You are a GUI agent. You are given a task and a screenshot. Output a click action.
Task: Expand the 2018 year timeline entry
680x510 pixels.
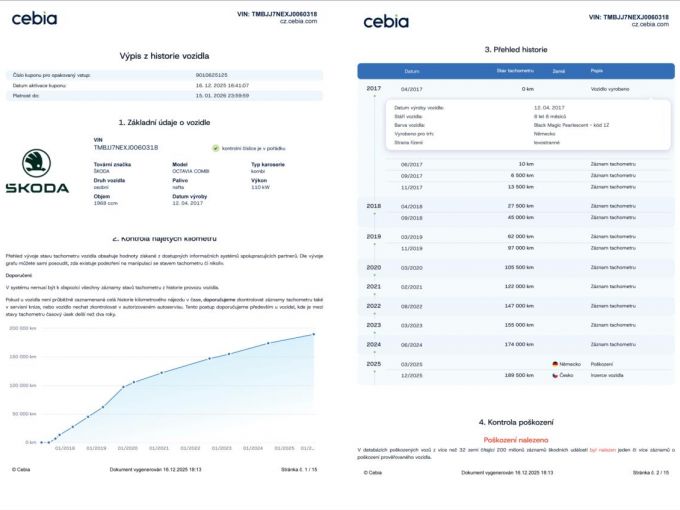[374, 206]
